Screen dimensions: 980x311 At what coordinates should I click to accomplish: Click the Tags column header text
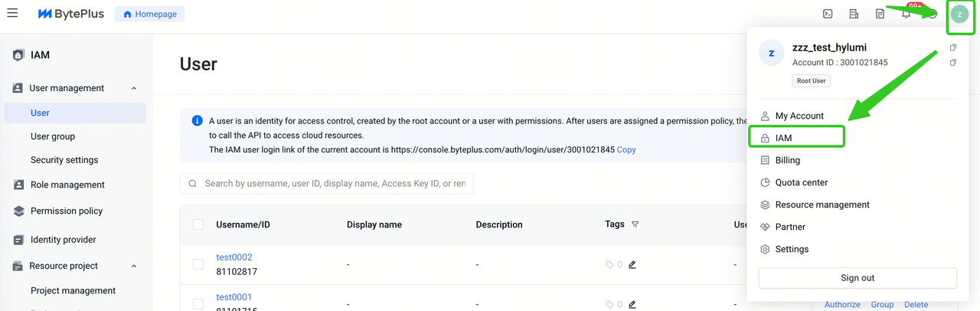[615, 224]
